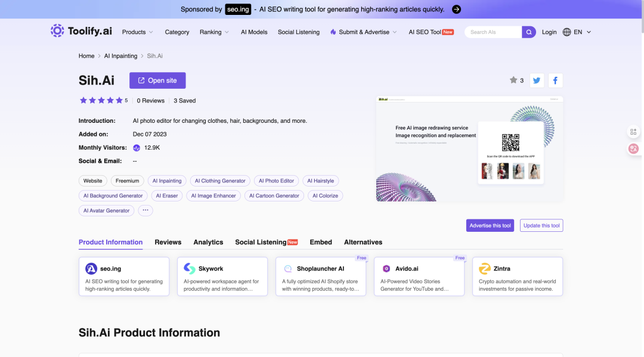Click the monthly visitors analytics icon
Viewport: 644px width, 357px height.
click(137, 148)
